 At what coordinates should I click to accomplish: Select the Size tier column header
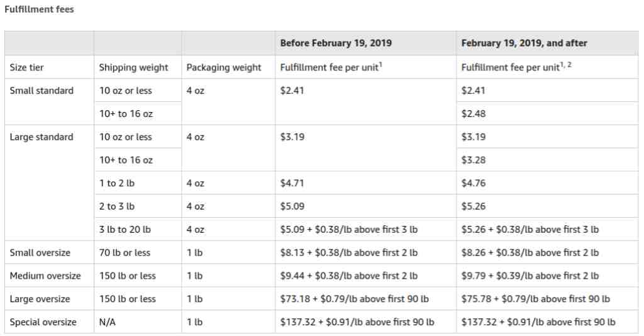27,67
